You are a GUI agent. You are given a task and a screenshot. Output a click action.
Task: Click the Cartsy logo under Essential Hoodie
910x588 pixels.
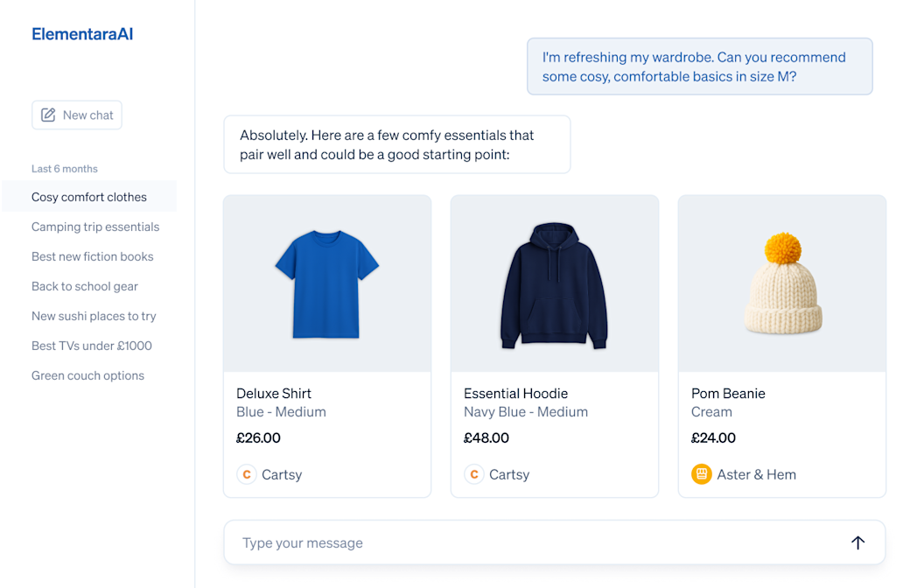(474, 474)
